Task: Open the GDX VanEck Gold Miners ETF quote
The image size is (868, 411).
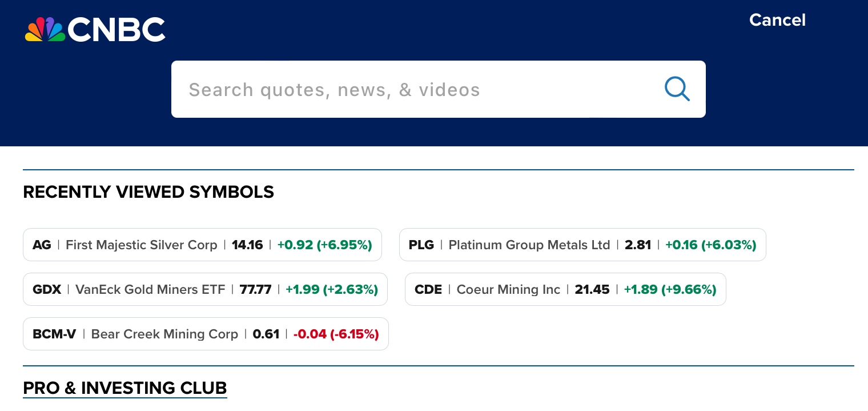Action: tap(205, 289)
